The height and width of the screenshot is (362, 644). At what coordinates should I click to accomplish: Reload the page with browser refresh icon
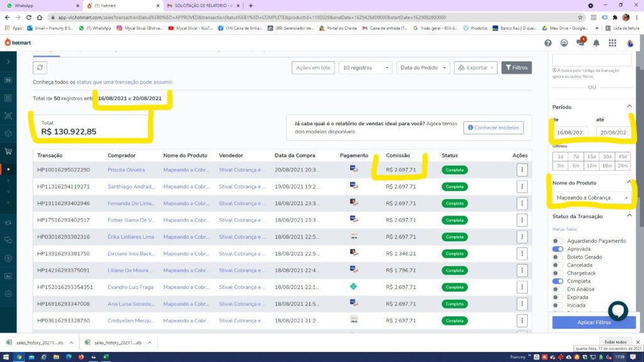29,17
